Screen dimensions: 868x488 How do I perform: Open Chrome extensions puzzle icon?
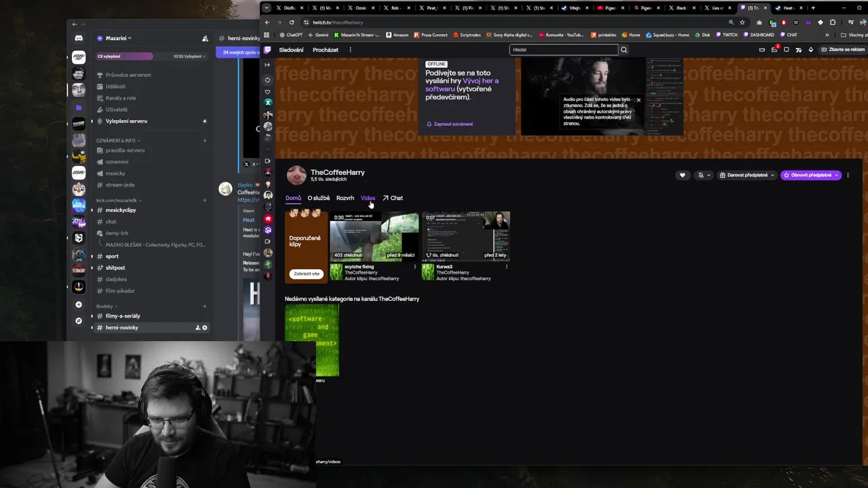click(833, 22)
